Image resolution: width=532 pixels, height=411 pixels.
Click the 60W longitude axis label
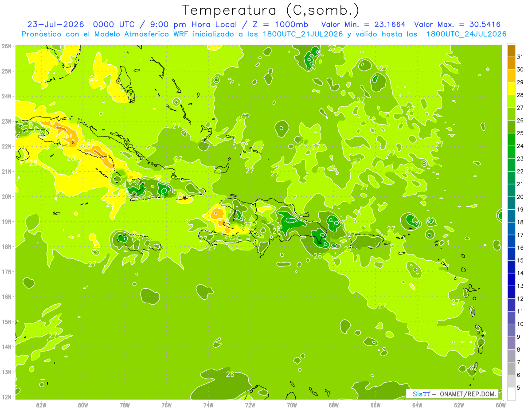tap(501, 405)
